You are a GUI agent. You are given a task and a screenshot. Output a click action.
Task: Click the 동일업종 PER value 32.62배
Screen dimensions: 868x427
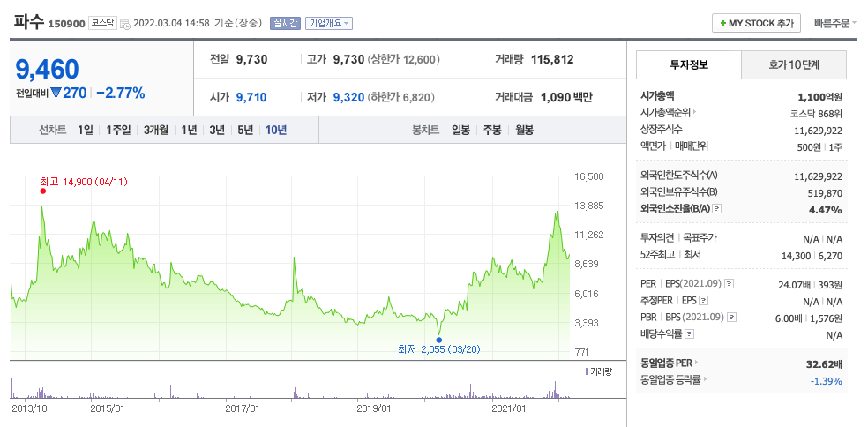824,364
